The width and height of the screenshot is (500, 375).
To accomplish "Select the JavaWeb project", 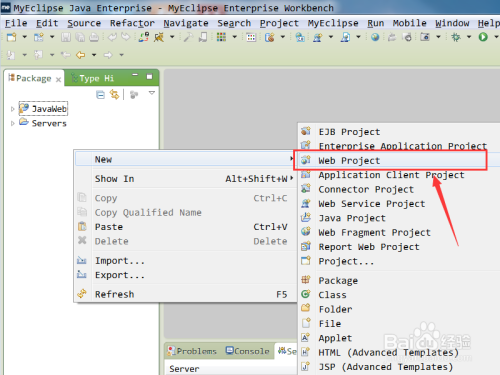I will [43, 109].
